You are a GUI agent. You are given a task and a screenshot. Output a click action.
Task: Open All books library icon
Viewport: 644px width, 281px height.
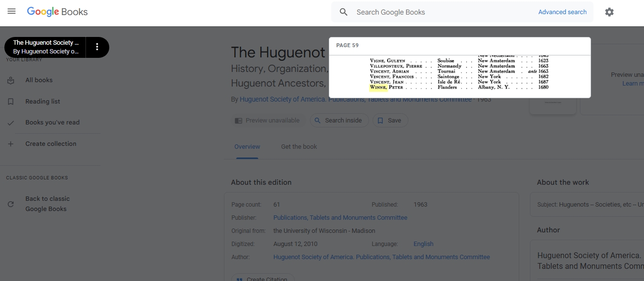[11, 80]
